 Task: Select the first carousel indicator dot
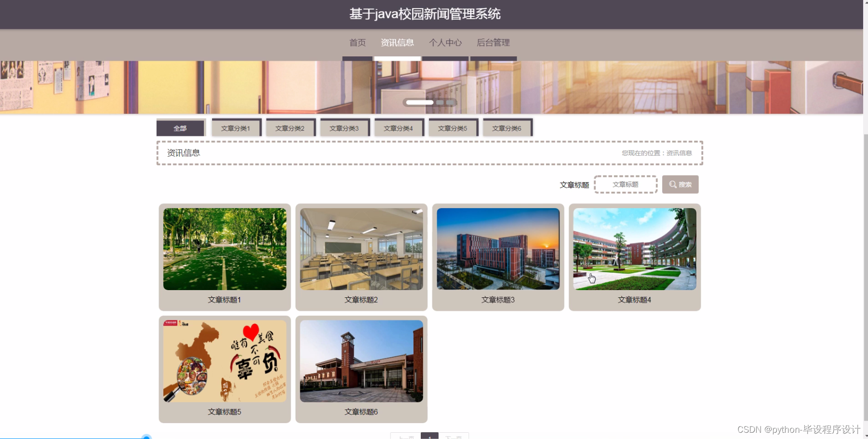(x=419, y=102)
